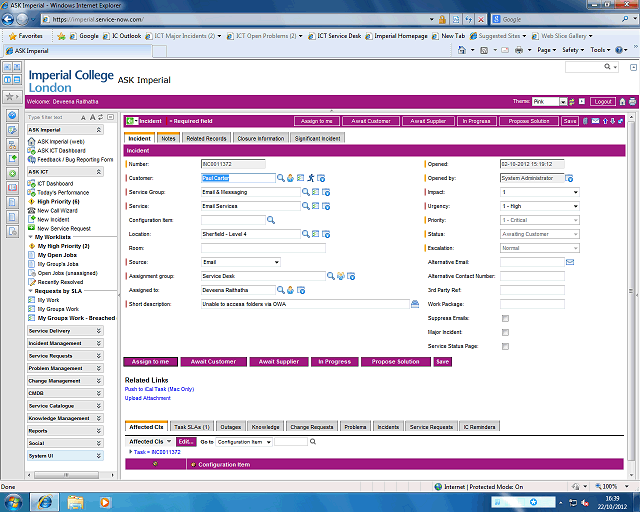Switch to the Closure Information tab
The width and height of the screenshot is (640, 512).
260,138
